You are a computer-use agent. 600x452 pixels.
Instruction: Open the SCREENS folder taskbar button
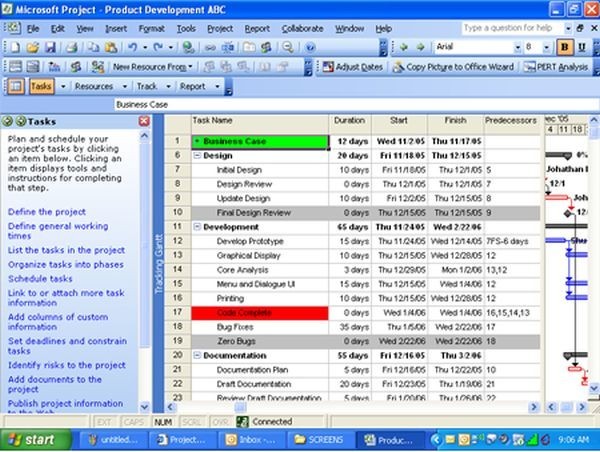pyautogui.click(x=320, y=440)
